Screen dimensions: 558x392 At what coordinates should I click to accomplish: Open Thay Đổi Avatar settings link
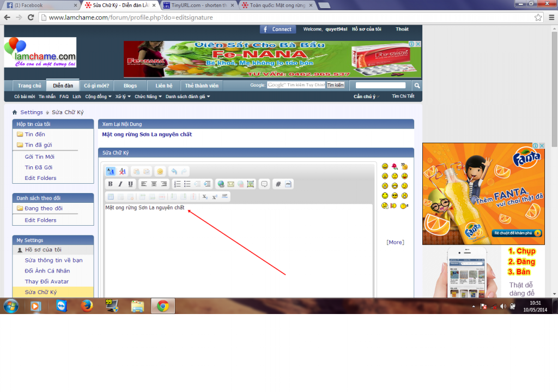point(47,281)
